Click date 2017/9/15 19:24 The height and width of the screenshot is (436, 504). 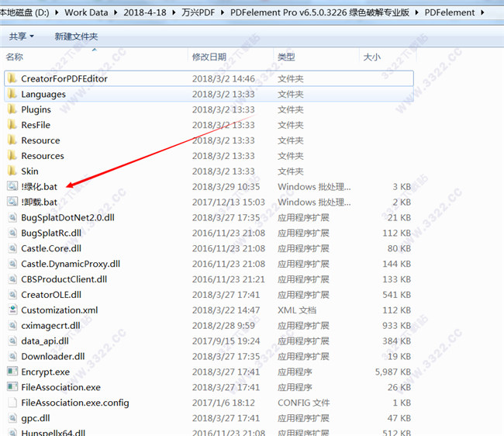point(226,341)
